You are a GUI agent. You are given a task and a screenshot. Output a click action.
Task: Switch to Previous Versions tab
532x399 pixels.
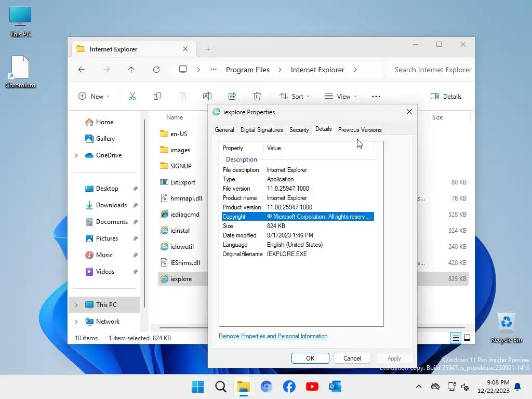point(360,129)
